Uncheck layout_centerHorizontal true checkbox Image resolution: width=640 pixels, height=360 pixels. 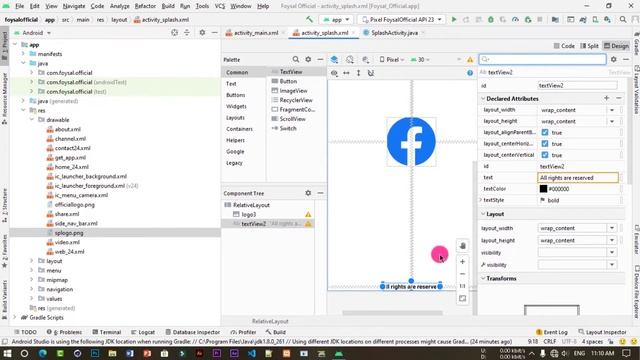(x=544, y=144)
